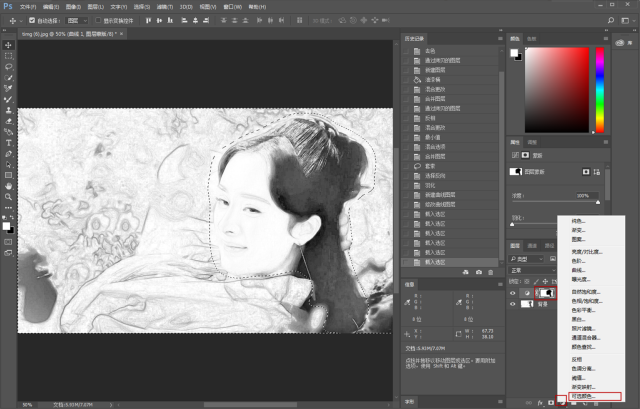Set history brush source beside 去色
The height and width of the screenshot is (409, 640).
(x=406, y=51)
